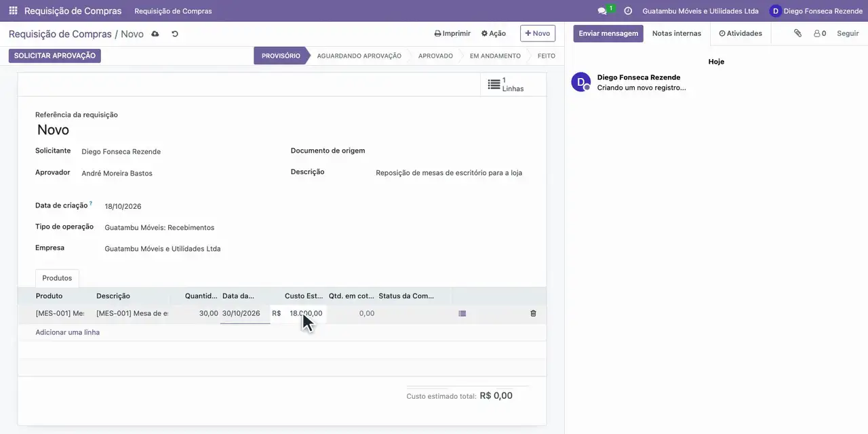Open the Ação gear menu
Viewport: 868px width, 434px height.
point(494,33)
